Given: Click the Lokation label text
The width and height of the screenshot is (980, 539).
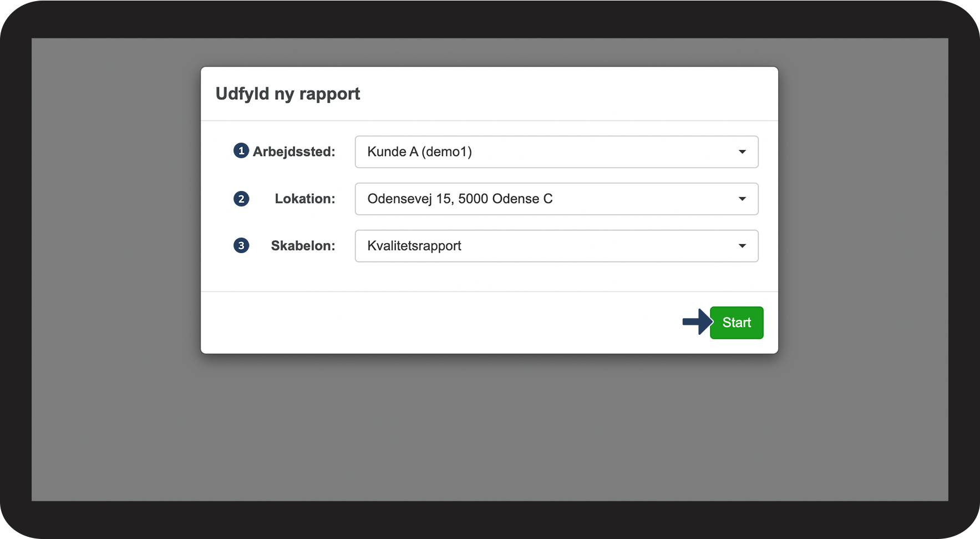Looking at the screenshot, I should tap(304, 199).
